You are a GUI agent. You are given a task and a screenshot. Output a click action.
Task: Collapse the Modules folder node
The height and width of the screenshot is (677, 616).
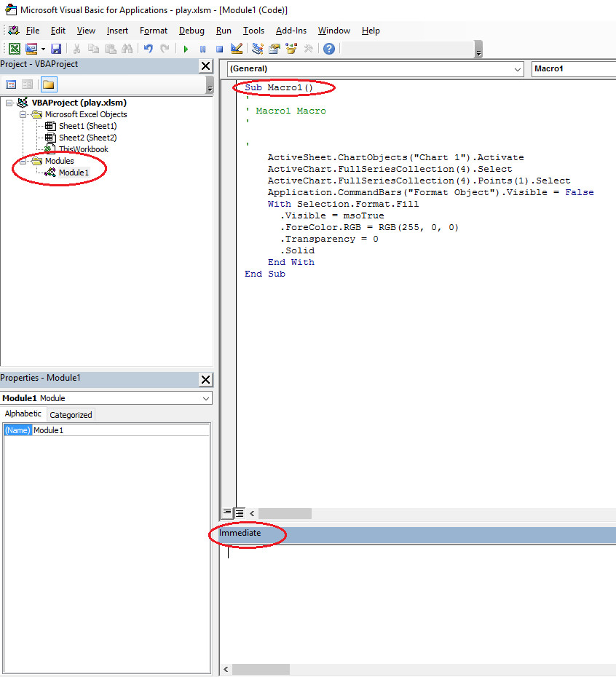pos(23,161)
